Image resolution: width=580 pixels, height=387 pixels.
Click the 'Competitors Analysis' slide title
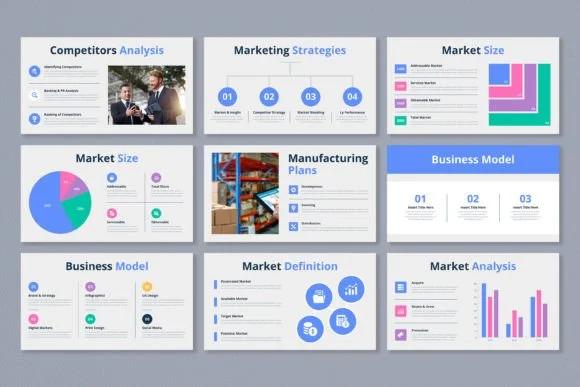107,50
